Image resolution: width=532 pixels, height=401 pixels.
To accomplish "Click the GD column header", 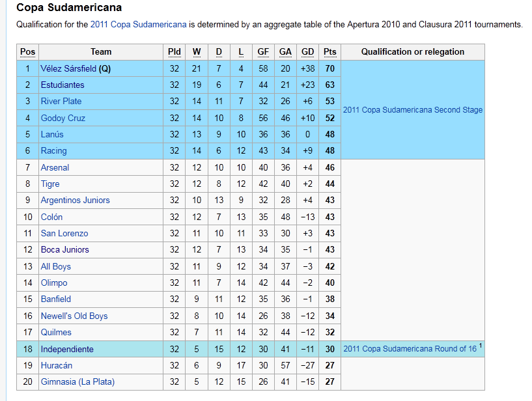I will tap(308, 52).
